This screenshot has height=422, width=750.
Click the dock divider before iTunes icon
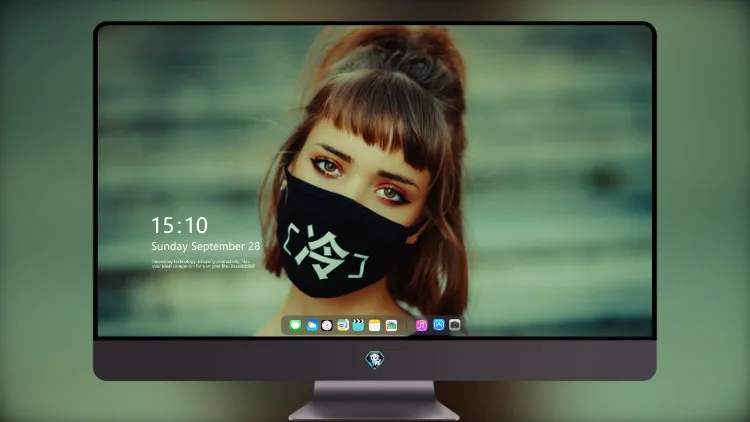point(407,326)
